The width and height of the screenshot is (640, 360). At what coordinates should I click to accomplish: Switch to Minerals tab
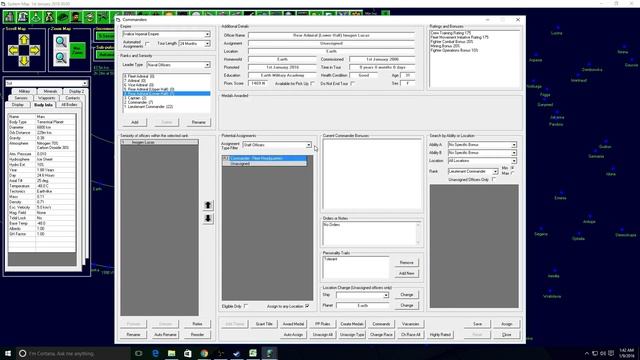50,91
